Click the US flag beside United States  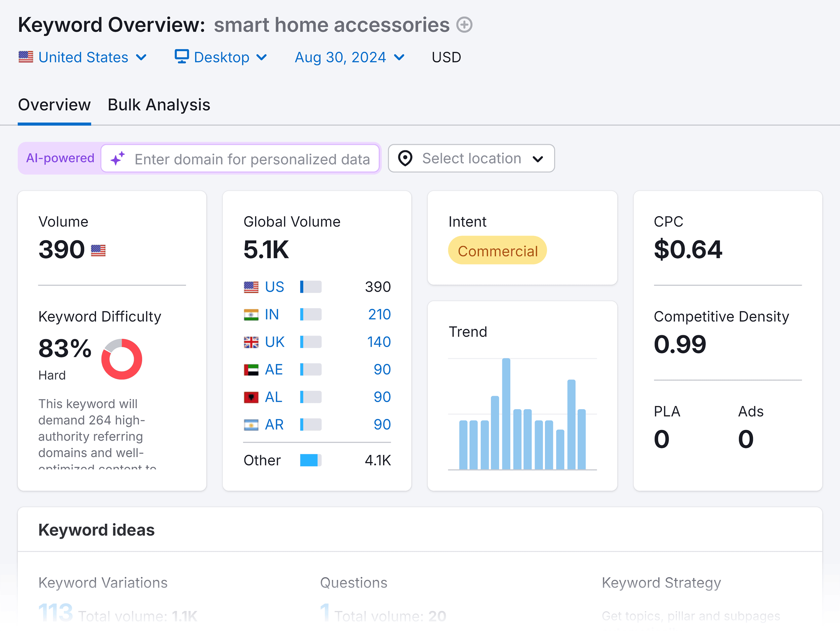(x=26, y=56)
